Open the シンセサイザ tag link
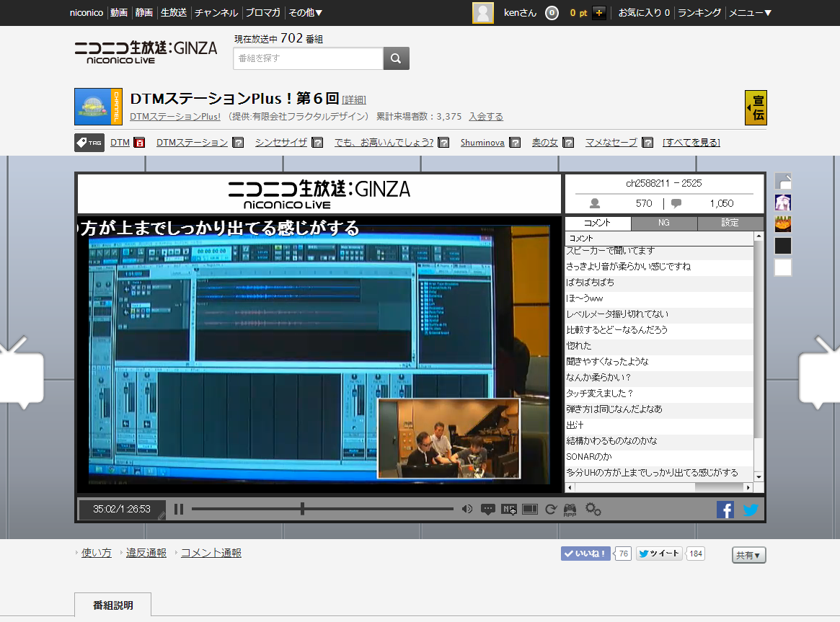 click(x=281, y=143)
